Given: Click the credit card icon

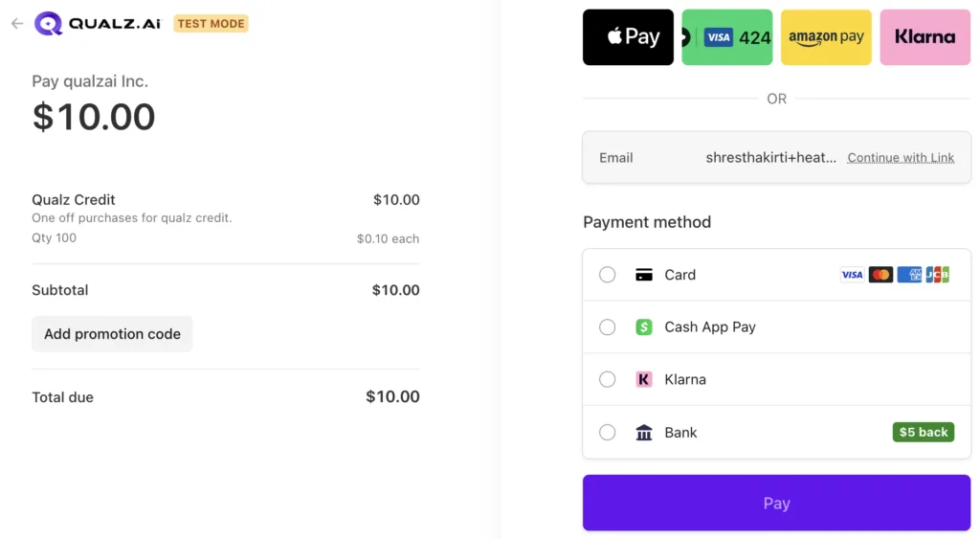Looking at the screenshot, I should pos(644,275).
